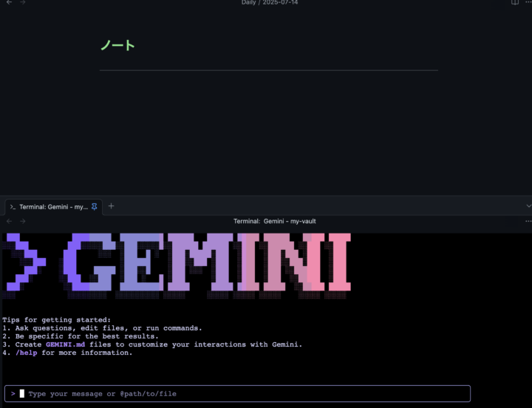Open terminal pane more options menu
The height and width of the screenshot is (408, 532).
pyautogui.click(x=528, y=221)
